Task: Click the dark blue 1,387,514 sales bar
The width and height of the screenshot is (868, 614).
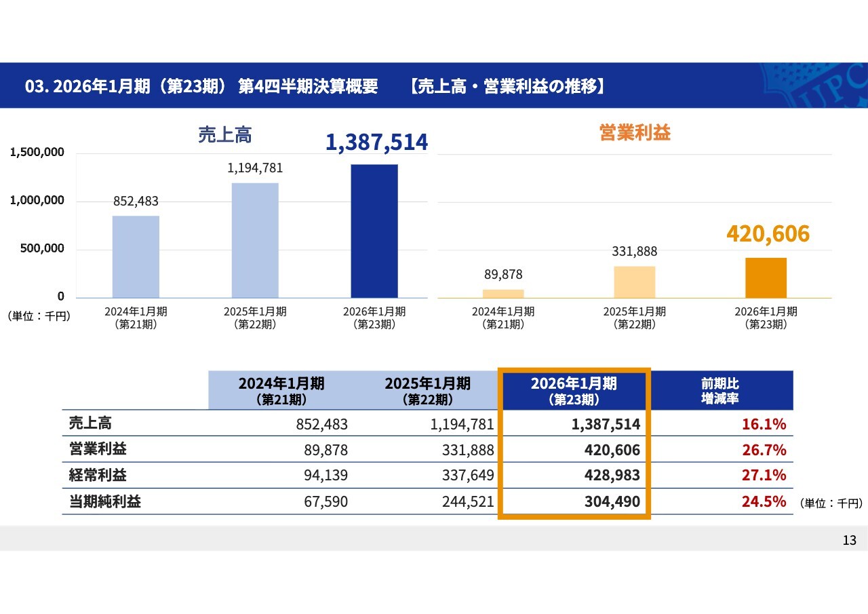Action: (x=374, y=231)
